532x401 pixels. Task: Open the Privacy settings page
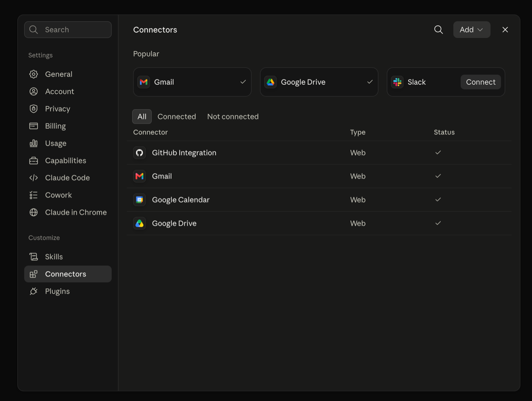point(68,109)
